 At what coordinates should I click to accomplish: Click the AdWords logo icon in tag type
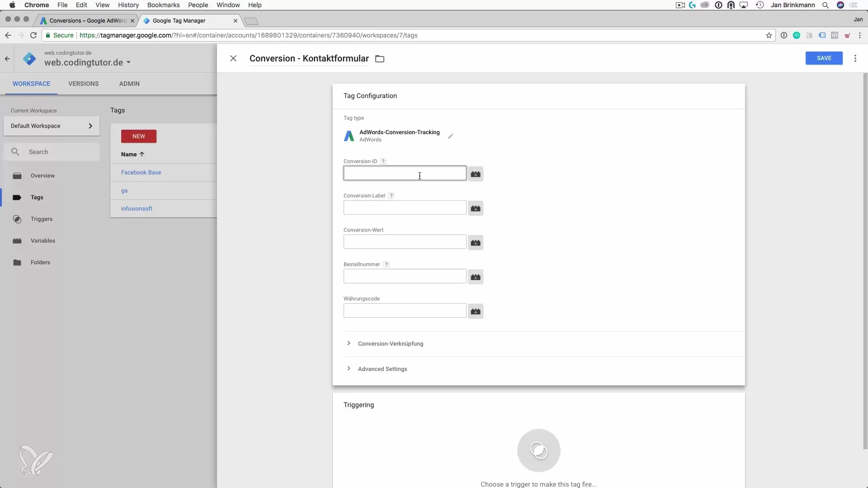point(349,136)
